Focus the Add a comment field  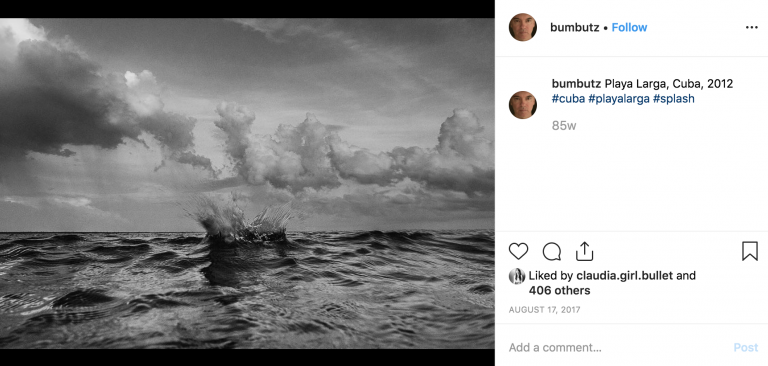[x=617, y=348]
